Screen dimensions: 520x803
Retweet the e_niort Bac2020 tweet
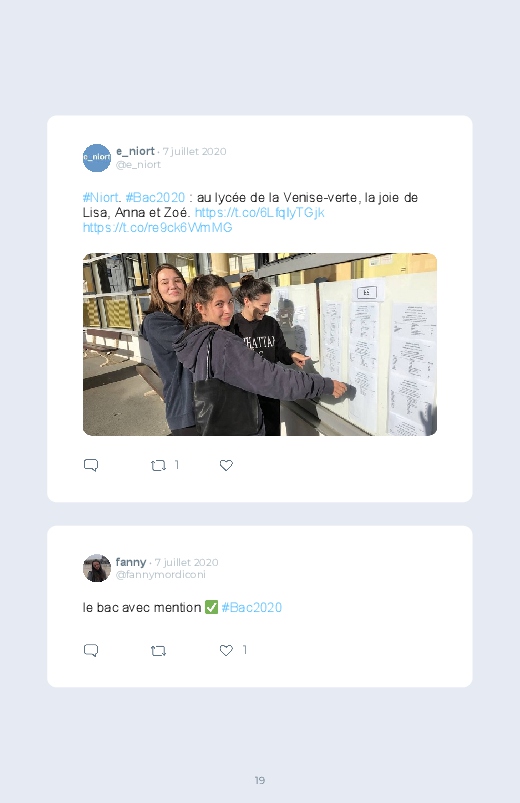click(158, 466)
